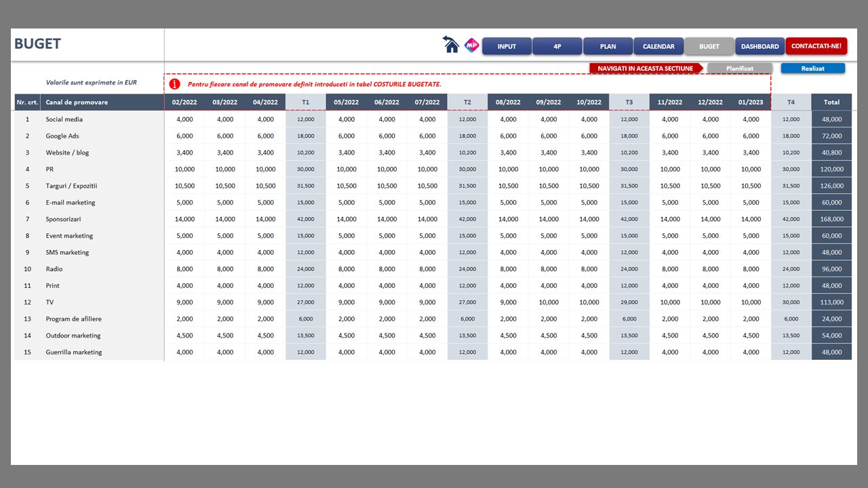Select Social media 02/2022 budget cell

coord(184,119)
